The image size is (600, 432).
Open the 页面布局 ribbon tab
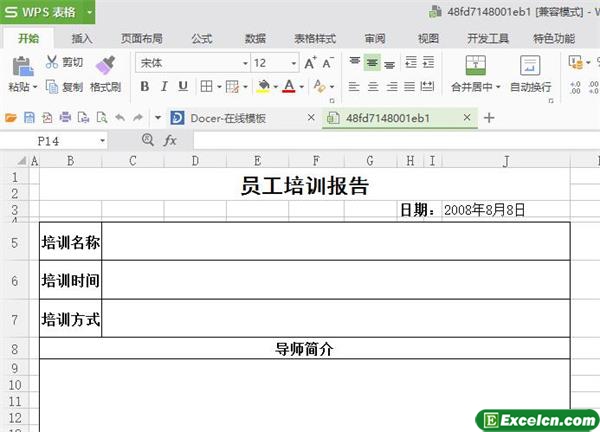tap(140, 38)
